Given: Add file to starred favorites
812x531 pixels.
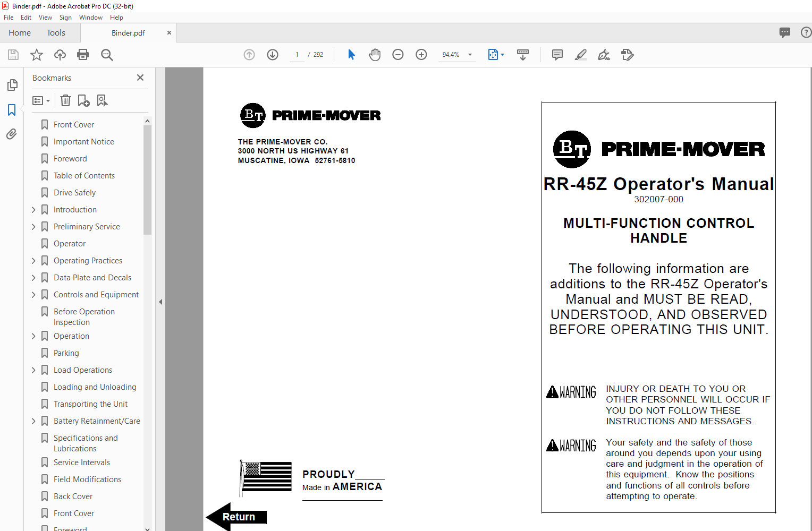Looking at the screenshot, I should (x=37, y=55).
